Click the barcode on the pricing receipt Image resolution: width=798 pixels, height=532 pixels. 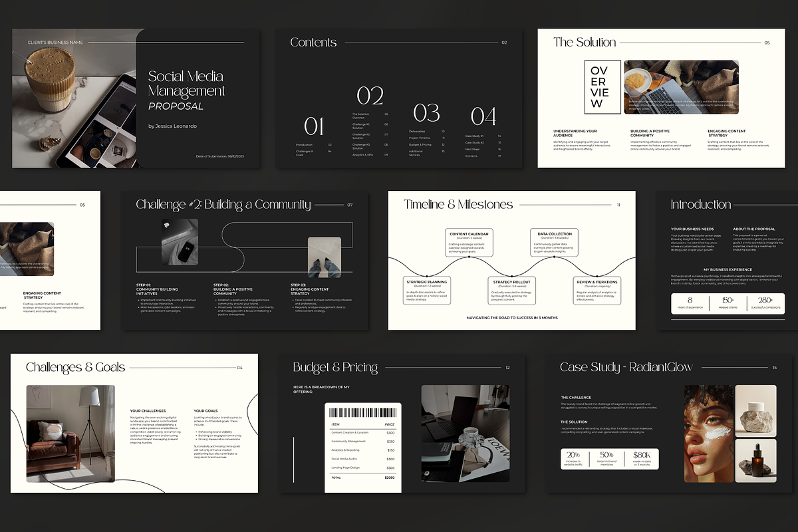[x=363, y=412]
